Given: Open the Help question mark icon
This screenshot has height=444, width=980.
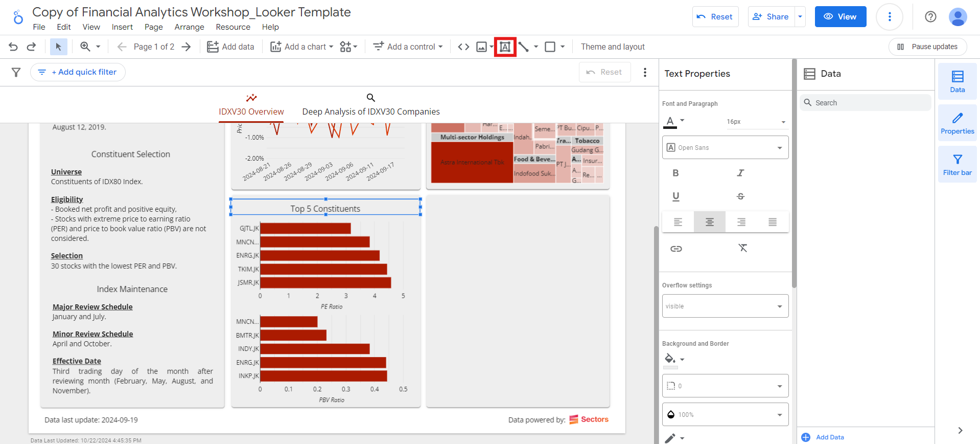Looking at the screenshot, I should pyautogui.click(x=930, y=17).
